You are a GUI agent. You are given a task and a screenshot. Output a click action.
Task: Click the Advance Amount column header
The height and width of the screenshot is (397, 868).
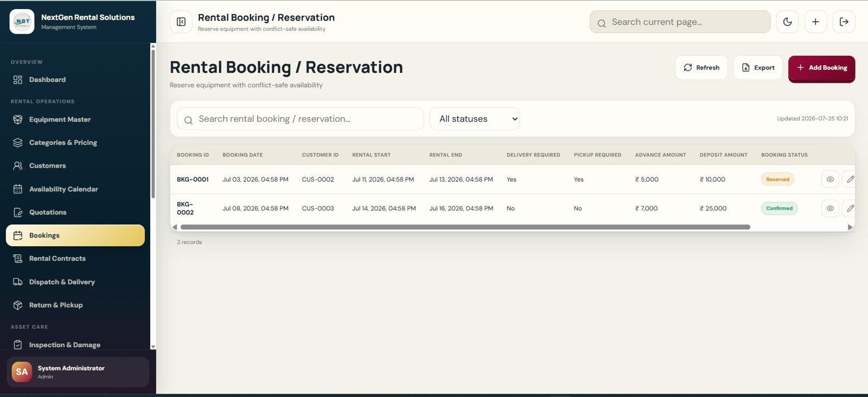(x=660, y=155)
